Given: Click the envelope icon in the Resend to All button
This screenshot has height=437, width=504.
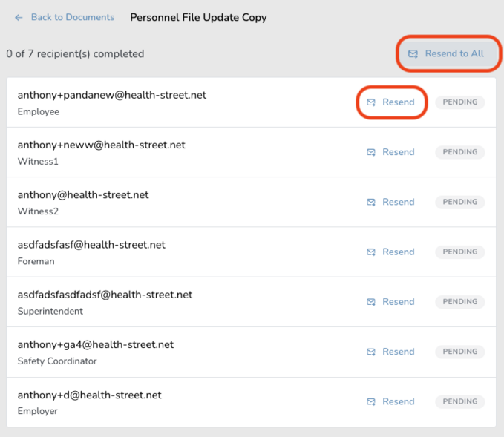Looking at the screenshot, I should click(x=413, y=53).
